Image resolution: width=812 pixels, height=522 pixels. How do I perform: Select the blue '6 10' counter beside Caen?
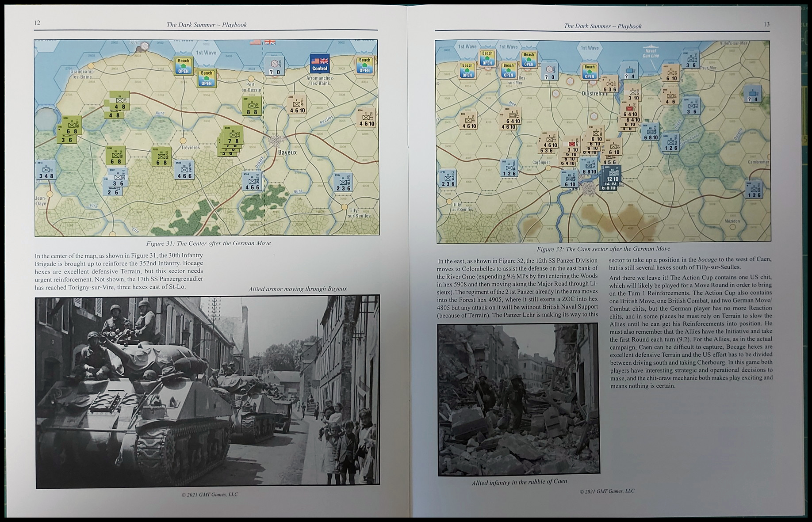[570, 179]
